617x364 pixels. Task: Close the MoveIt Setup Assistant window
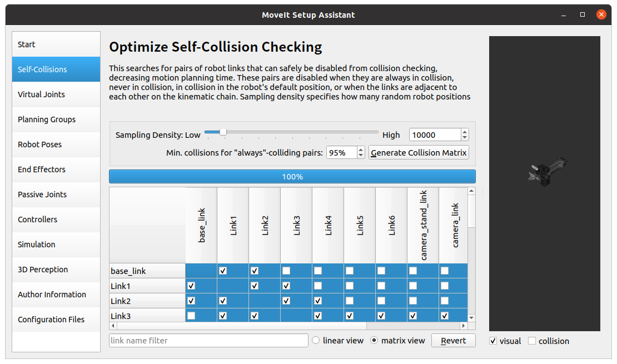pyautogui.click(x=601, y=14)
